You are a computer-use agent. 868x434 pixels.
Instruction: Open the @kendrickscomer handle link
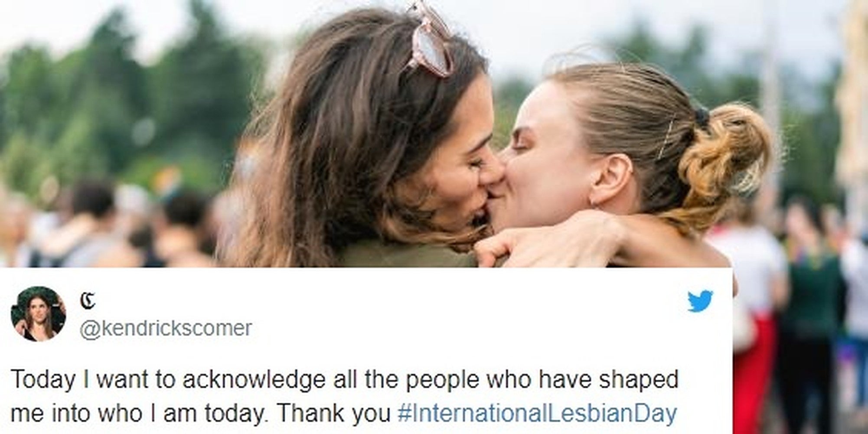(165, 328)
